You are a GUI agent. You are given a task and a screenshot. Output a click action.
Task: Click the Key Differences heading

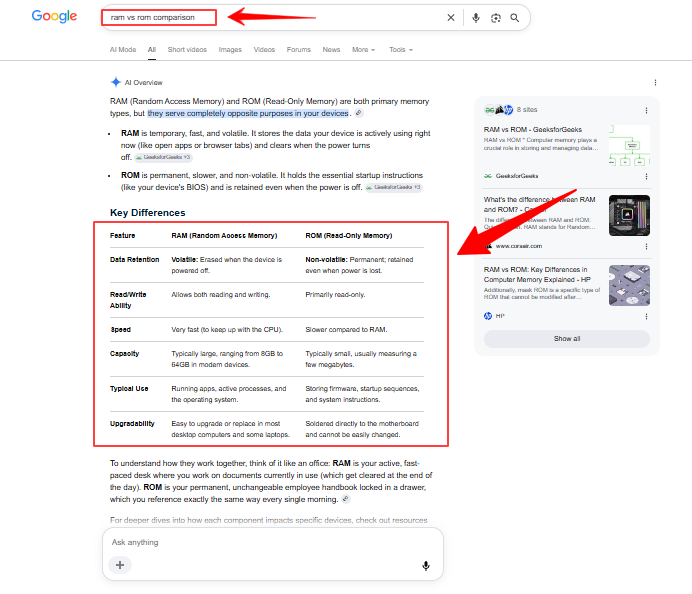pos(147,213)
